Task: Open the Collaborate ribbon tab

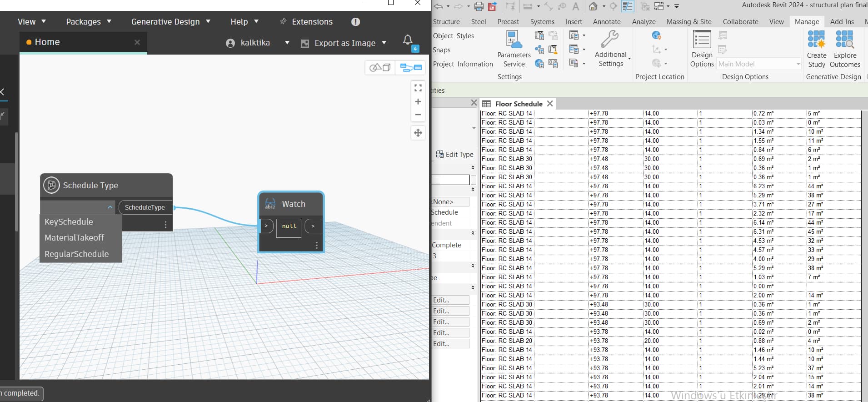Action: click(740, 22)
